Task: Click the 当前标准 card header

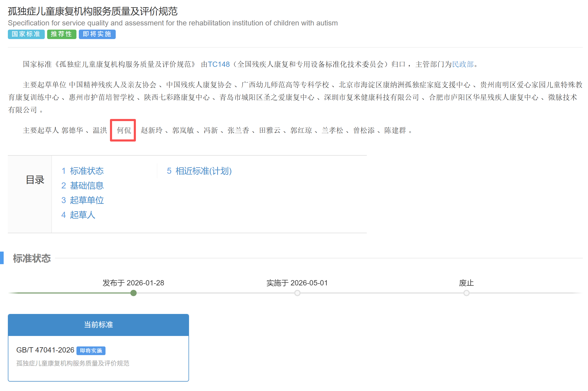Action: click(x=98, y=325)
